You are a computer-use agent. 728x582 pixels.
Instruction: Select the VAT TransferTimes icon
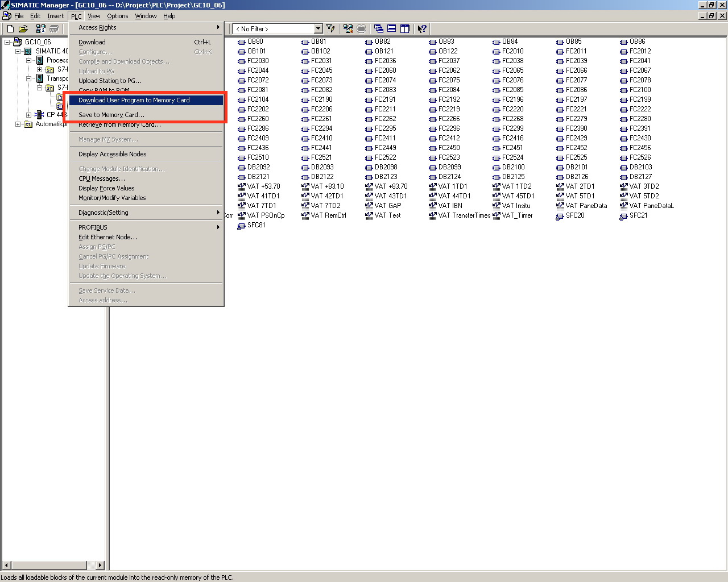pos(433,215)
